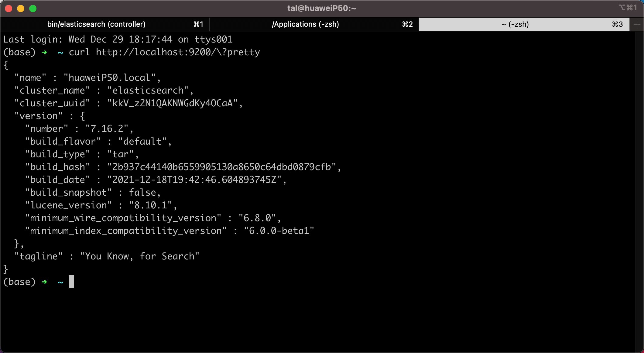Open a new tab with plus button
The width and height of the screenshot is (644, 353).
[637, 24]
